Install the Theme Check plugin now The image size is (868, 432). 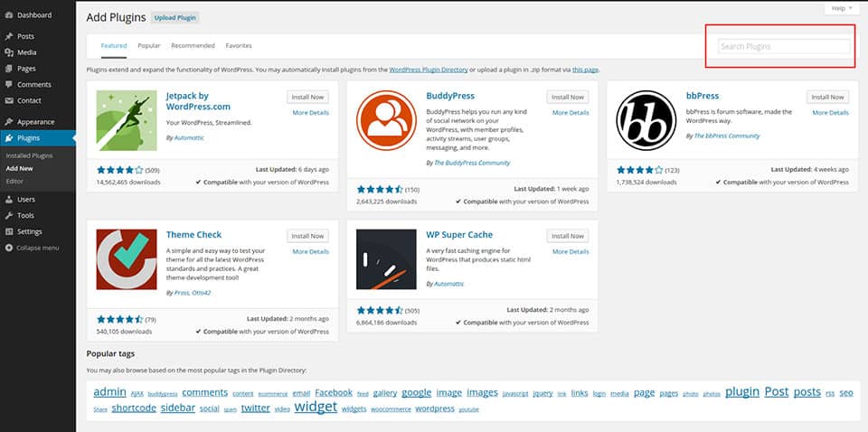[x=307, y=236]
